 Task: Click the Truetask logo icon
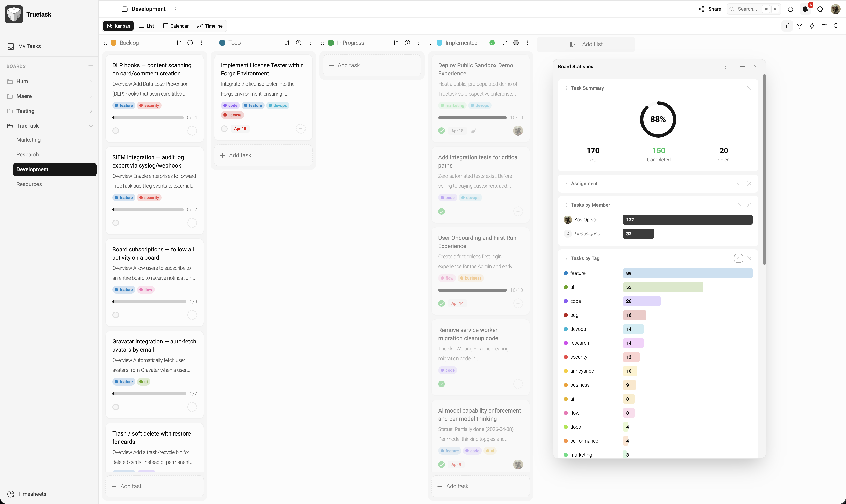[14, 14]
